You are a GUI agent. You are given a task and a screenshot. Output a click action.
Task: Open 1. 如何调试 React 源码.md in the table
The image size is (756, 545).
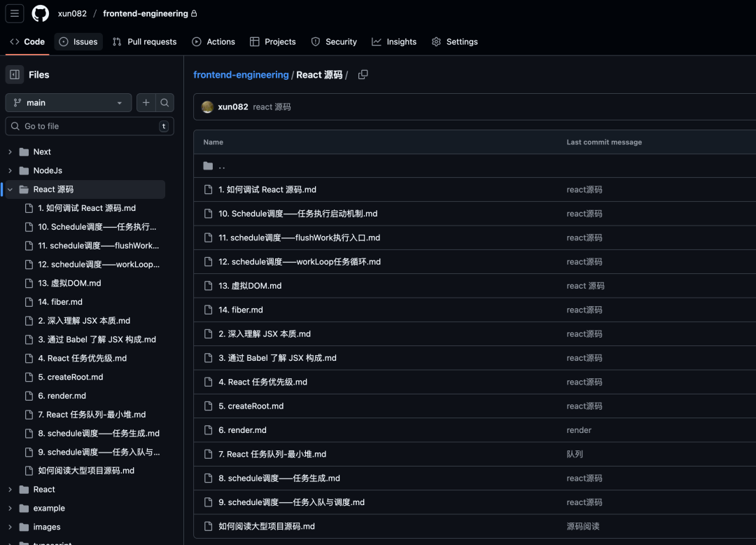[x=267, y=190]
